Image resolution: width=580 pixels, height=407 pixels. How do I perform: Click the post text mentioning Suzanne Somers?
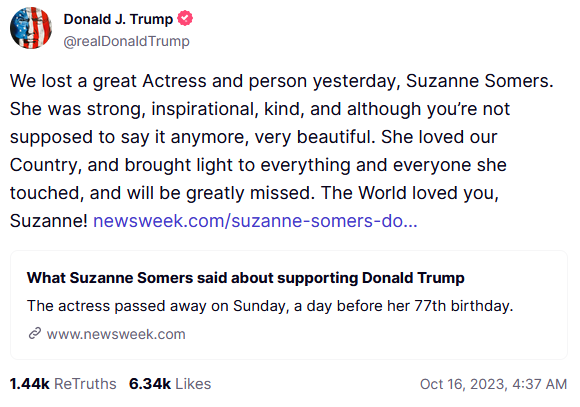281,151
